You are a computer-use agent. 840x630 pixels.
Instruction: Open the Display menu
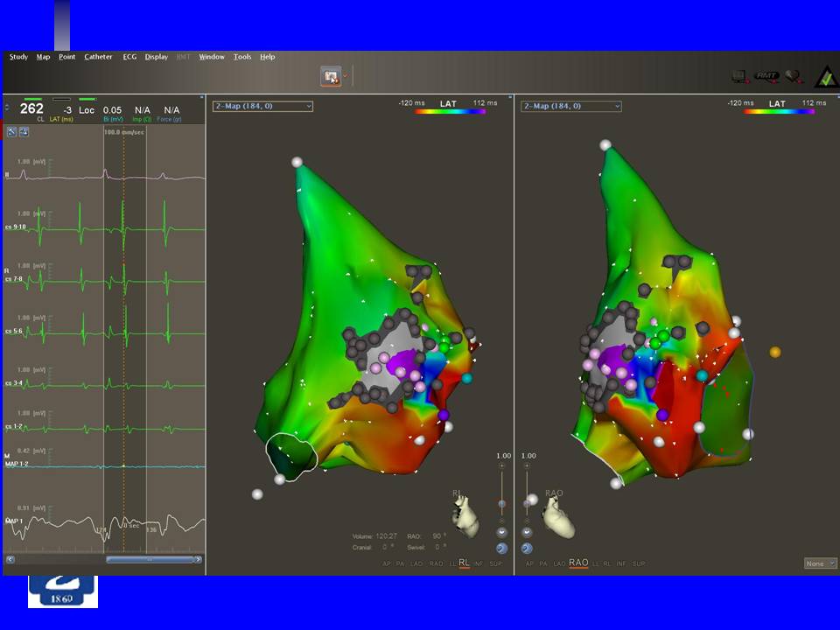tap(157, 57)
